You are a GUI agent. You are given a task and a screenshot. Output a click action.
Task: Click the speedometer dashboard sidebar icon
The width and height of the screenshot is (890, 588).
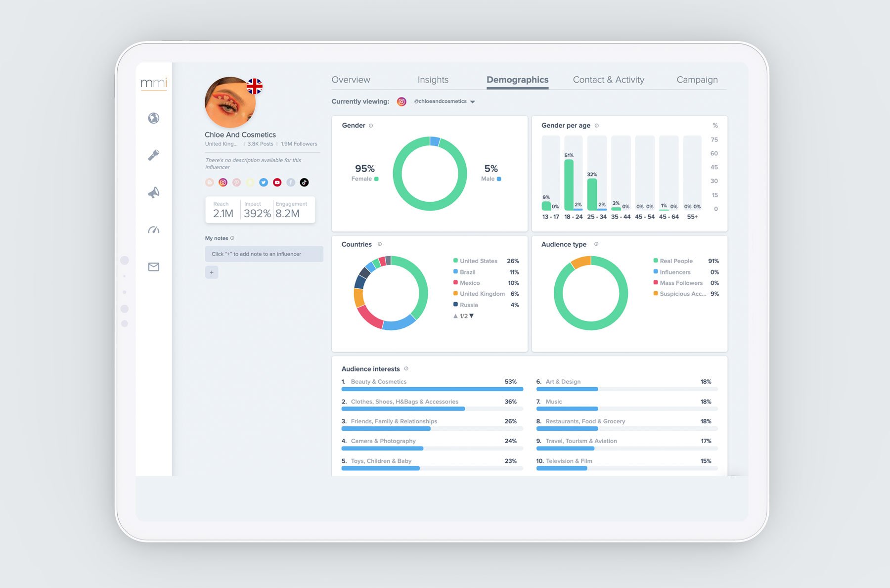tap(154, 229)
